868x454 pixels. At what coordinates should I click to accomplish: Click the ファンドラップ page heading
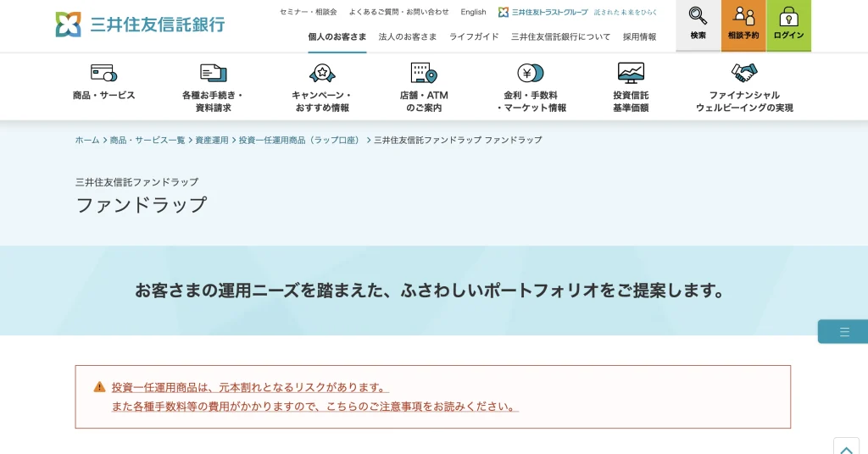coord(142,205)
